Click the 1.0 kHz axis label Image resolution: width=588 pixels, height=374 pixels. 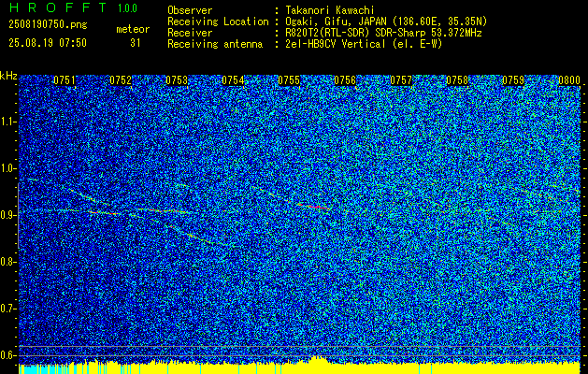(8, 168)
